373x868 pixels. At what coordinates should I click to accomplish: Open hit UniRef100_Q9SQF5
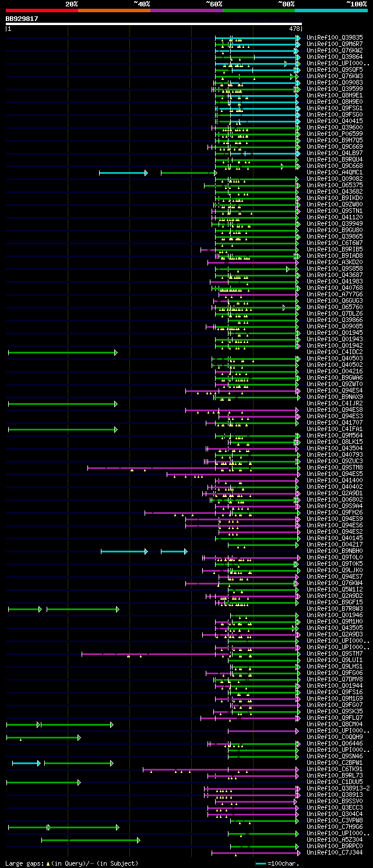pyautogui.click(x=335, y=69)
